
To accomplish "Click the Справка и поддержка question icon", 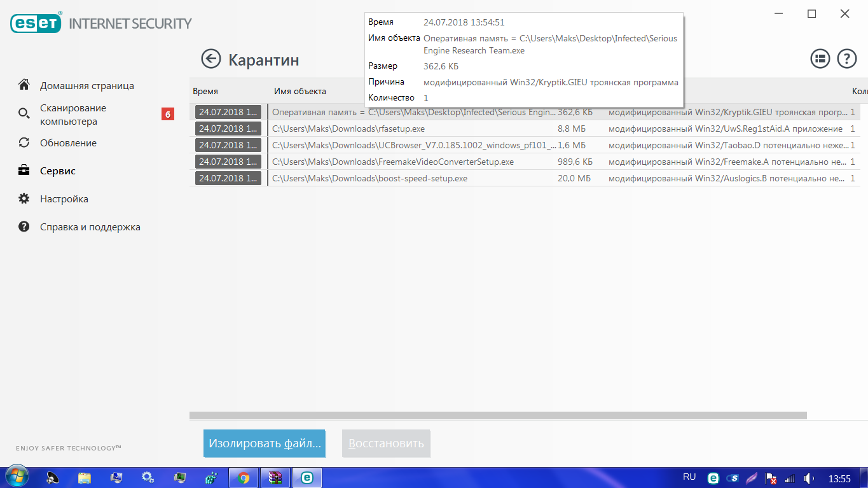I will 24,227.
